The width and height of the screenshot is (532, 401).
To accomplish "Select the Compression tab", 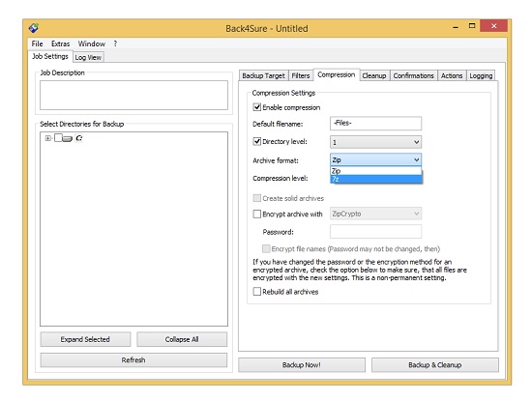I will click(337, 74).
